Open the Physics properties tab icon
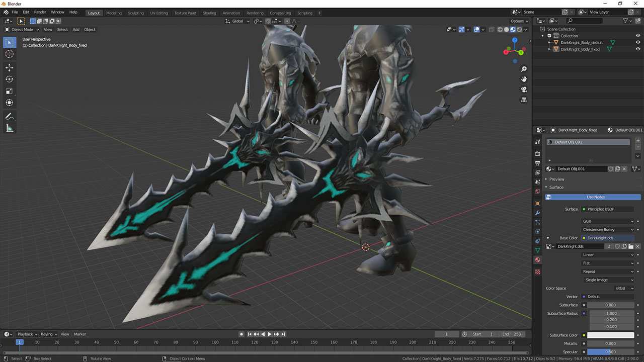Image resolution: width=644 pixels, height=362 pixels. [x=537, y=231]
